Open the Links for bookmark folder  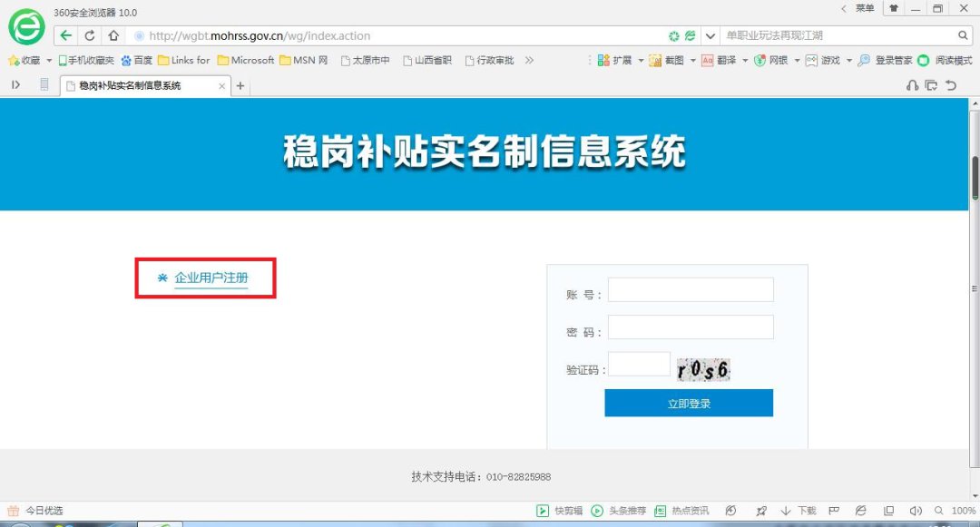pos(183,61)
